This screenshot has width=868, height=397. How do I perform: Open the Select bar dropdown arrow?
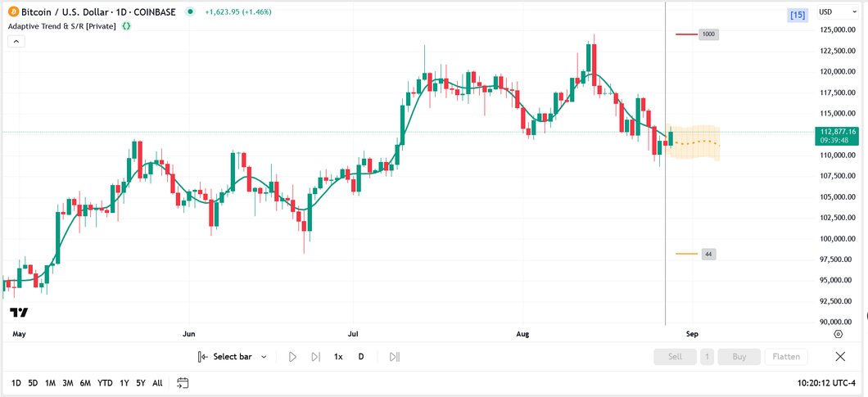264,357
